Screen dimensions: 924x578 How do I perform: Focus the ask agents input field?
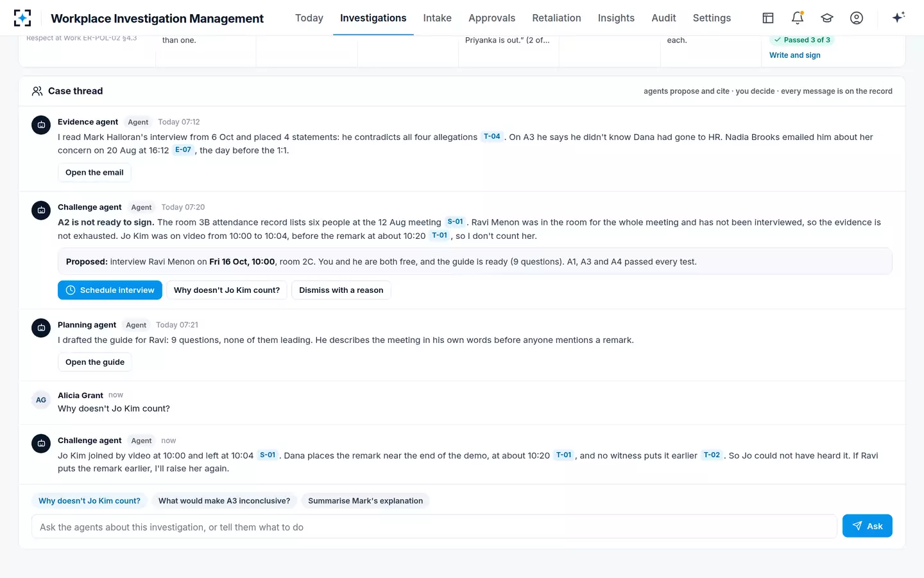click(434, 527)
